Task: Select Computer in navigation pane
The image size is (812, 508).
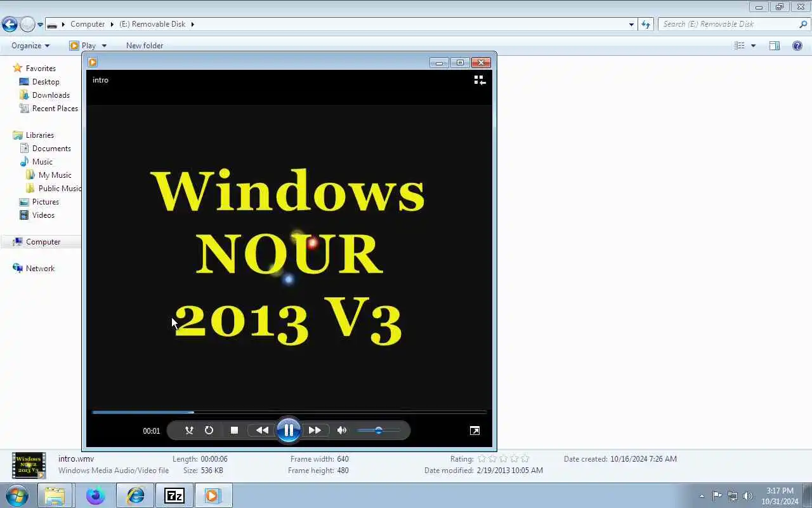Action: pyautogui.click(x=43, y=242)
